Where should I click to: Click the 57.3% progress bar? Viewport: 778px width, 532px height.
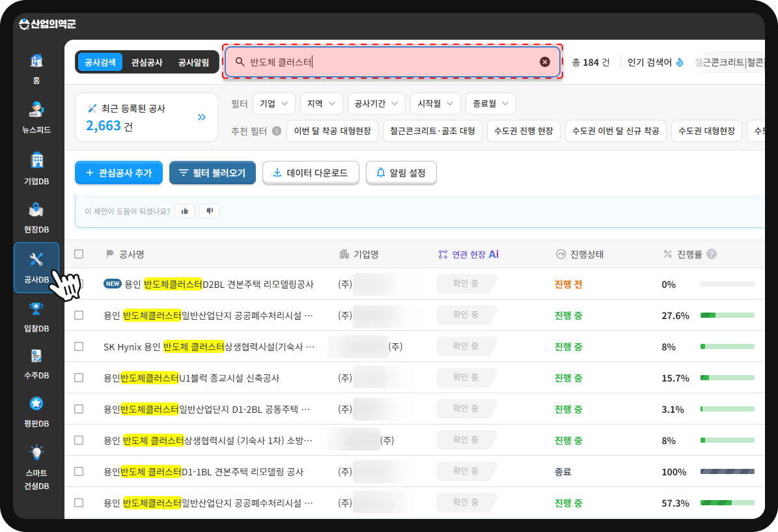727,503
